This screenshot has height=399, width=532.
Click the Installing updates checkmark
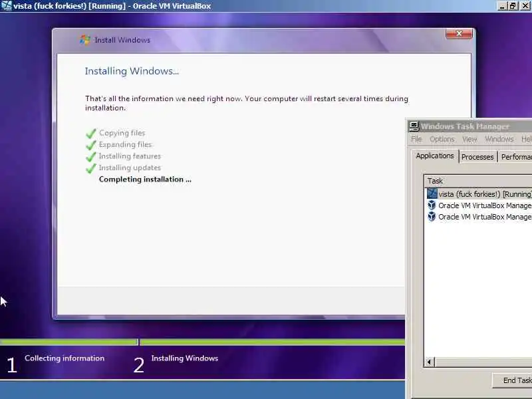[x=91, y=168]
